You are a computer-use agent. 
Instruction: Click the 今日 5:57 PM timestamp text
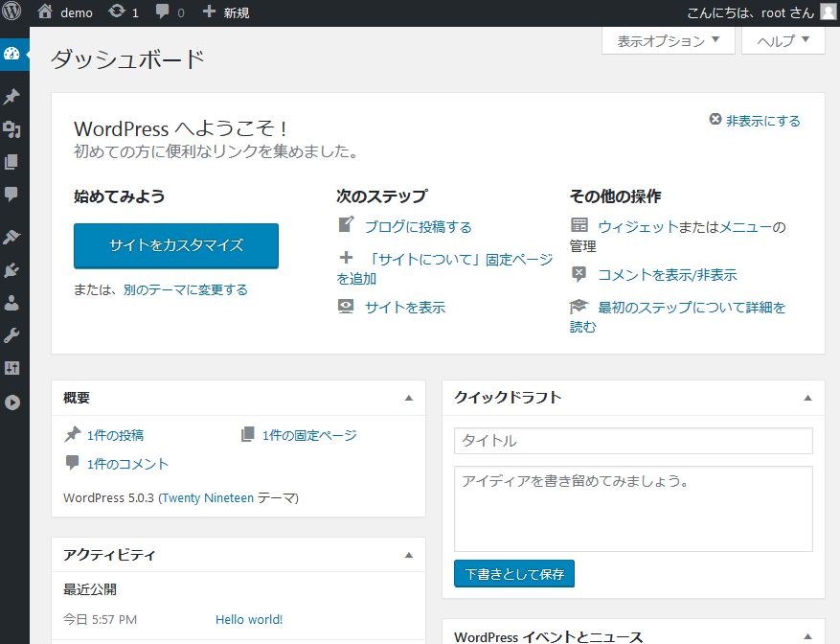pyautogui.click(x=101, y=619)
